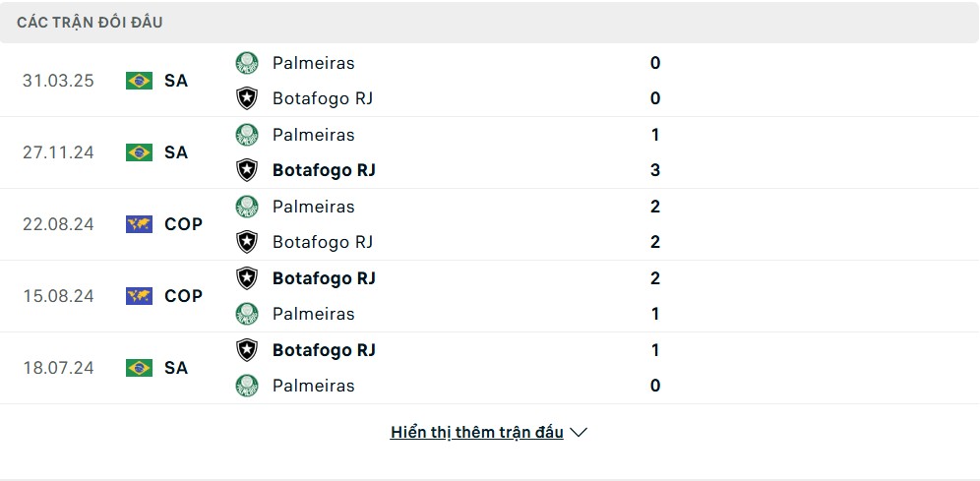Expand matches with chevron after Hiển thị thêm

579,432
